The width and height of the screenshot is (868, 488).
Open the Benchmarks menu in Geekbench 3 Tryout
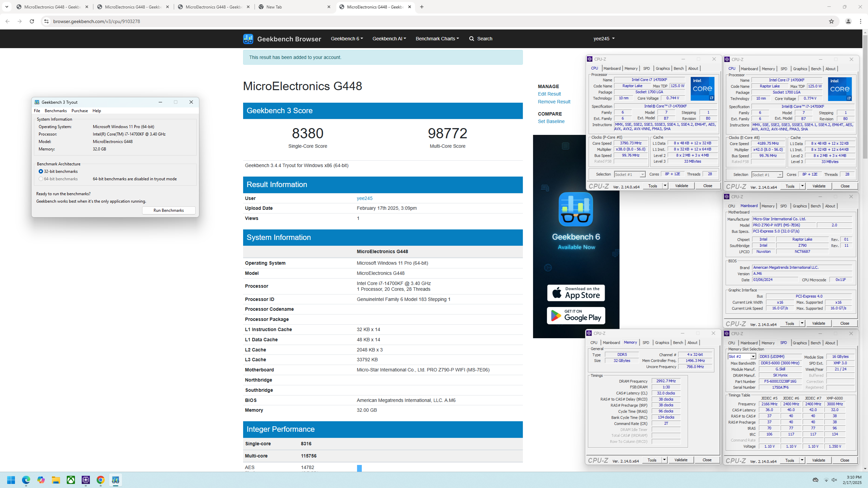(x=56, y=111)
